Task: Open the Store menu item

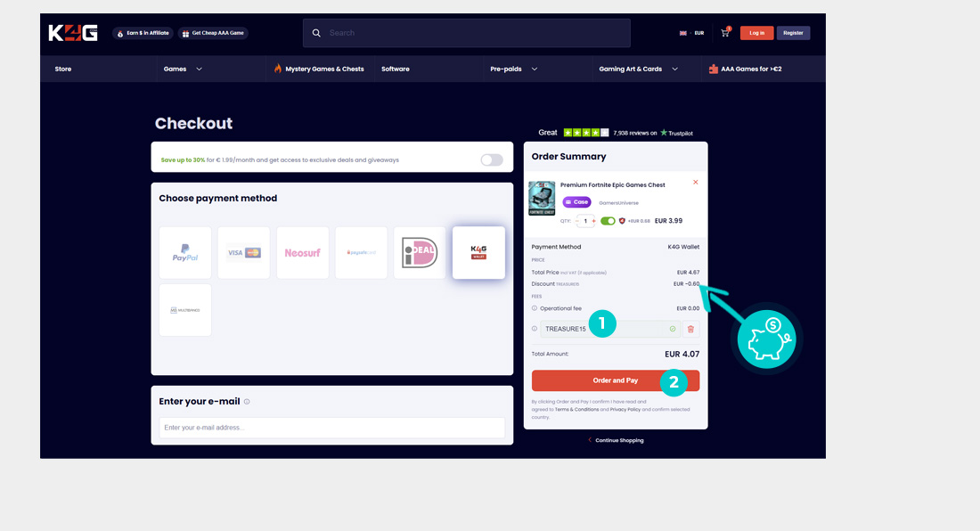Action: pyautogui.click(x=63, y=69)
